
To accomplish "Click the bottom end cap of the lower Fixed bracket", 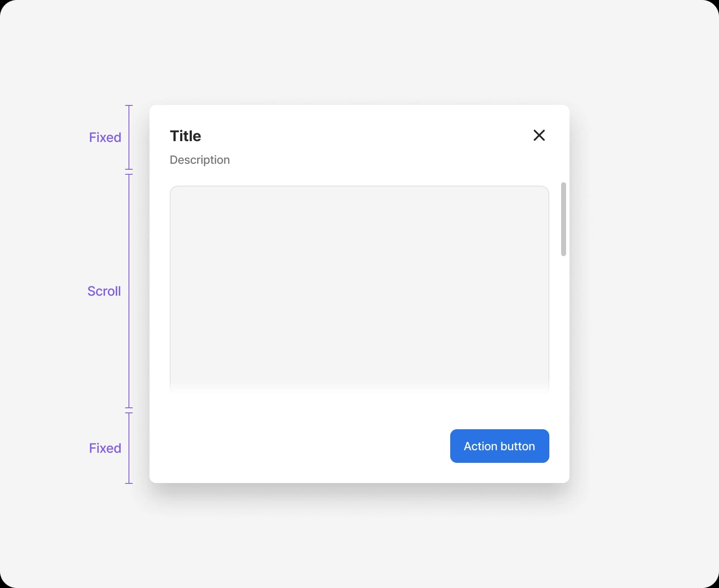I will pos(129,483).
